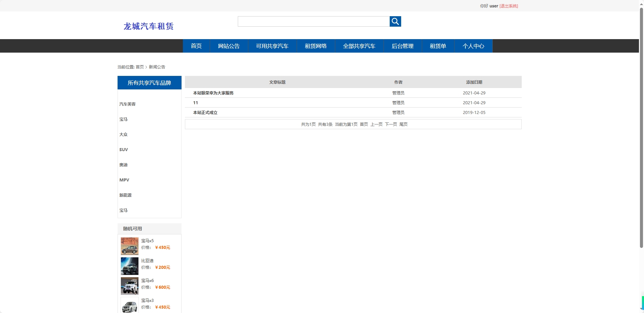Open the 网站公告 menu item
Viewport: 644px width, 313px height.
(x=229, y=46)
